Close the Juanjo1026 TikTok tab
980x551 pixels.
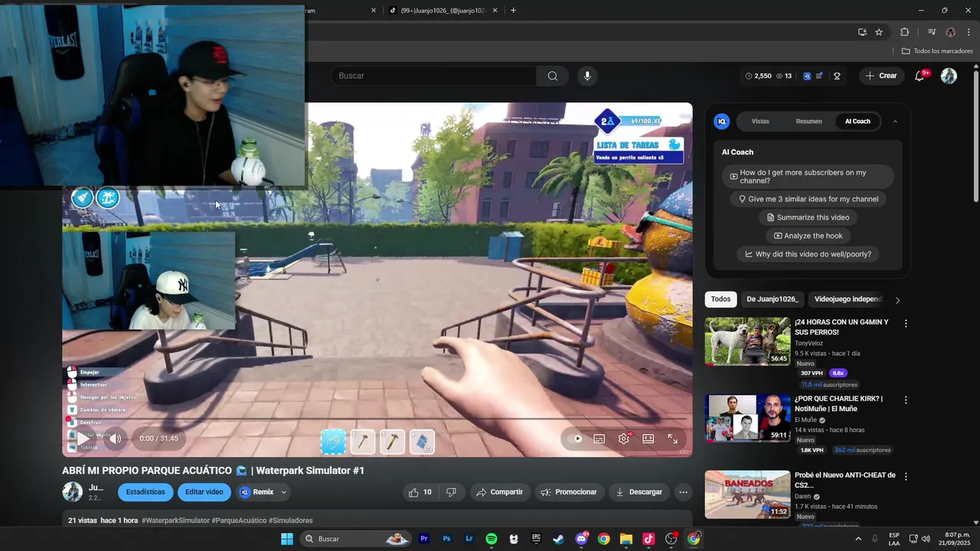[495, 11]
